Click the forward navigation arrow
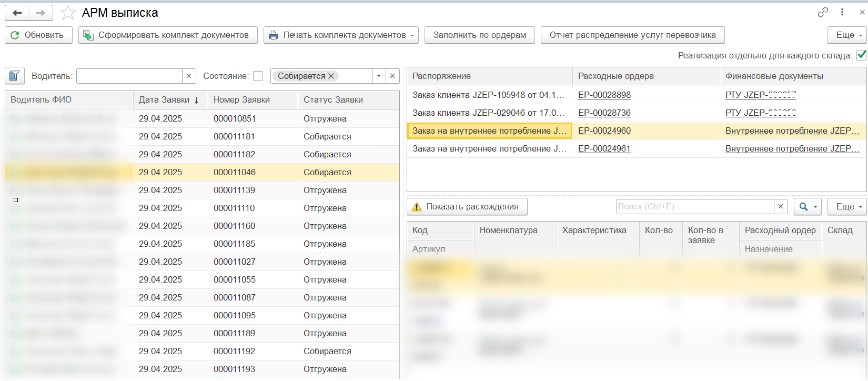The width and height of the screenshot is (868, 381). [41, 13]
